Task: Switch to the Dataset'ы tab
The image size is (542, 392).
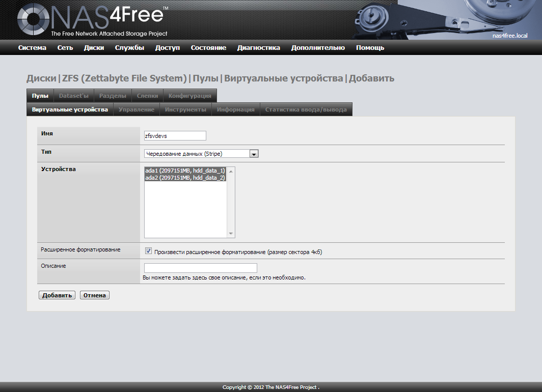Action: tap(74, 96)
